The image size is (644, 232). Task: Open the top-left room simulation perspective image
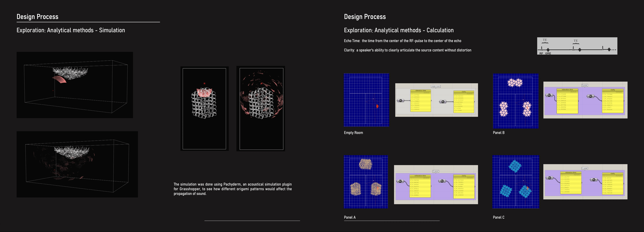pyautogui.click(x=75, y=85)
